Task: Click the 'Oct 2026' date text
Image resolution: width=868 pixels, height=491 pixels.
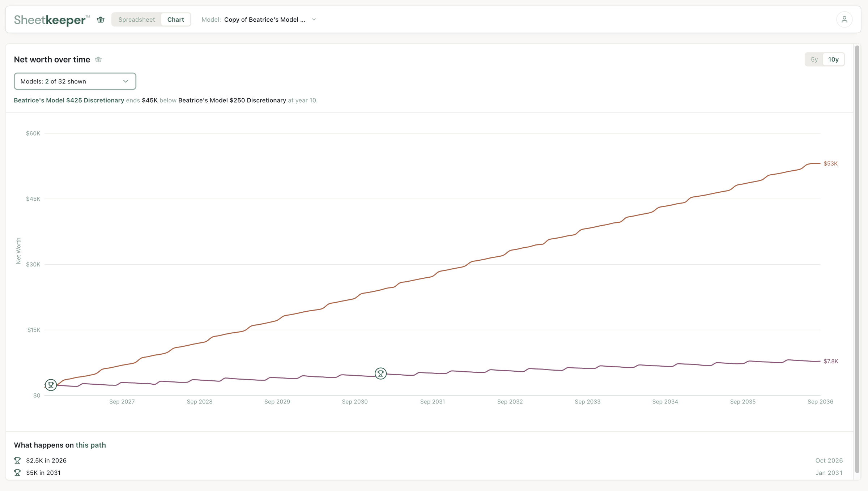Action: point(829,460)
